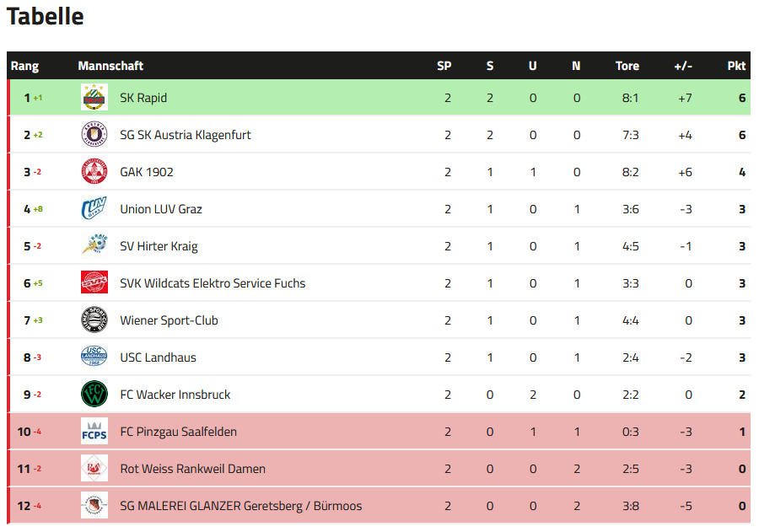Click the red SVK Wildcats logo

coord(94,282)
